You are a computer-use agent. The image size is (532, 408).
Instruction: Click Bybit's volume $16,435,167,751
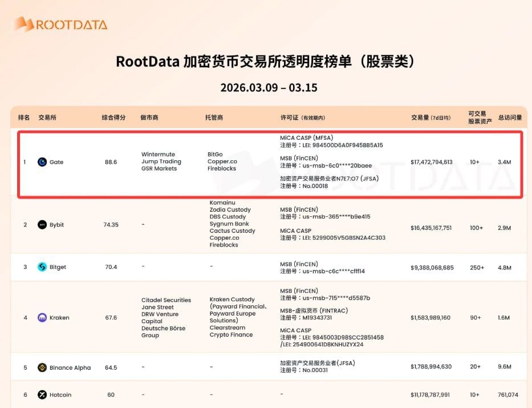431,228
